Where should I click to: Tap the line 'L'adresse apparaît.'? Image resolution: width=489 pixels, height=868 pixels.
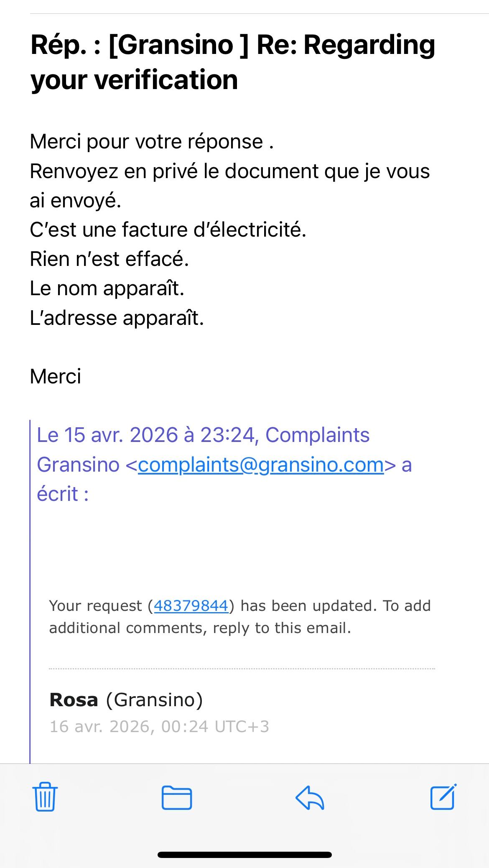click(117, 318)
